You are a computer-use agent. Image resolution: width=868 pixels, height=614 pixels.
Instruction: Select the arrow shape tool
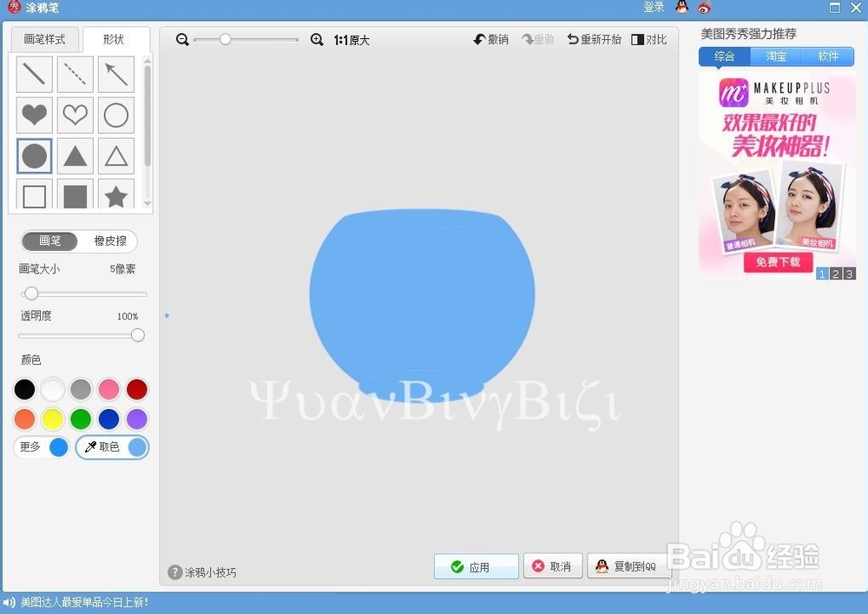115,74
